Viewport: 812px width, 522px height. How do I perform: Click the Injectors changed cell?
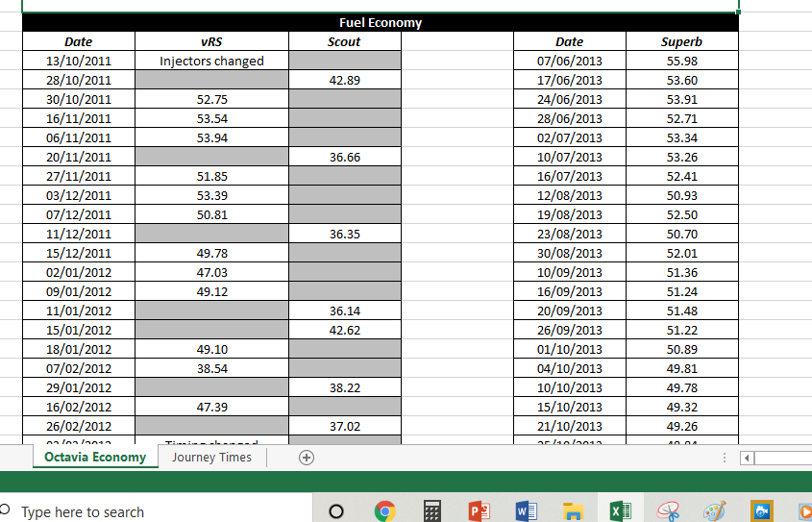pos(211,61)
